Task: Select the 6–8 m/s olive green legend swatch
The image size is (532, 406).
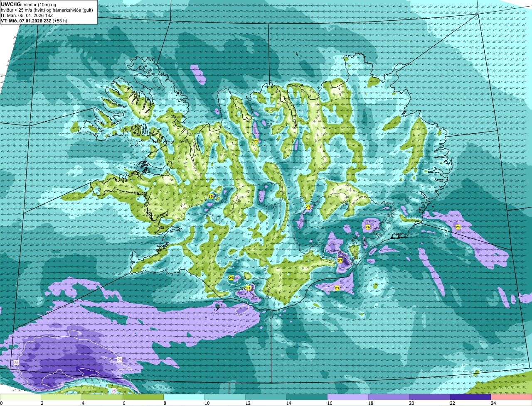Action: (143, 397)
